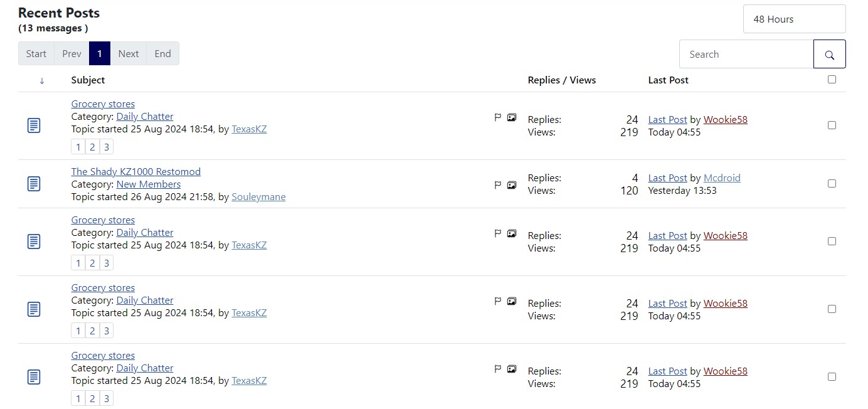
Task: Click the image icon in first Grocery stores row
Action: point(512,117)
